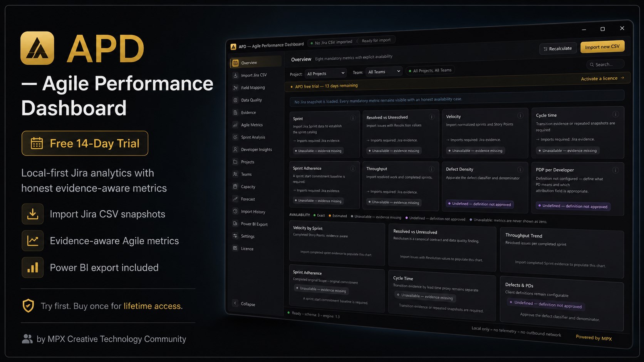Click the Defects & PDs panel title

pos(519,285)
